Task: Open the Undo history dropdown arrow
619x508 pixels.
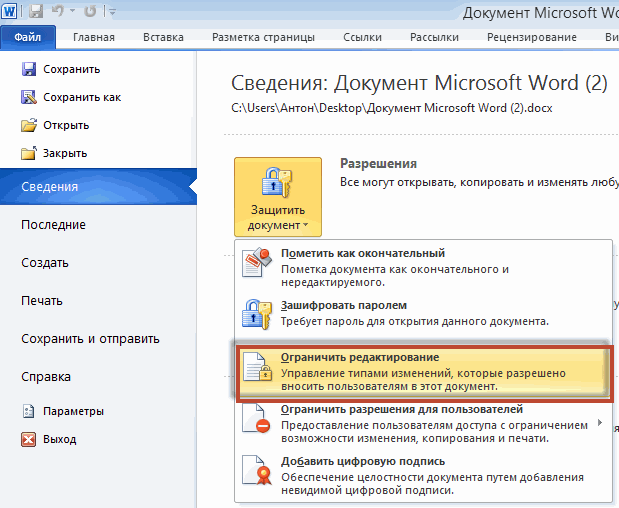Action: 72,11
